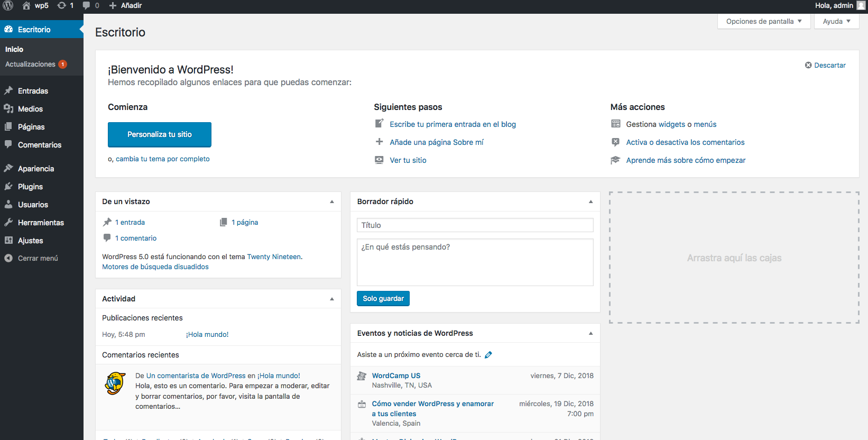Toggle the Actividad panel arrow
Screen dimensions: 868x440
click(x=332, y=299)
